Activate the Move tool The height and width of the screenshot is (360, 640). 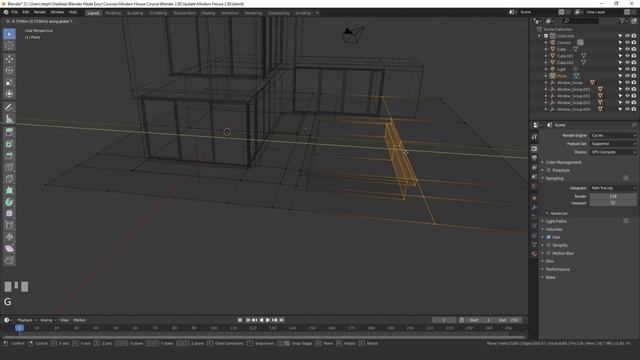(x=9, y=59)
